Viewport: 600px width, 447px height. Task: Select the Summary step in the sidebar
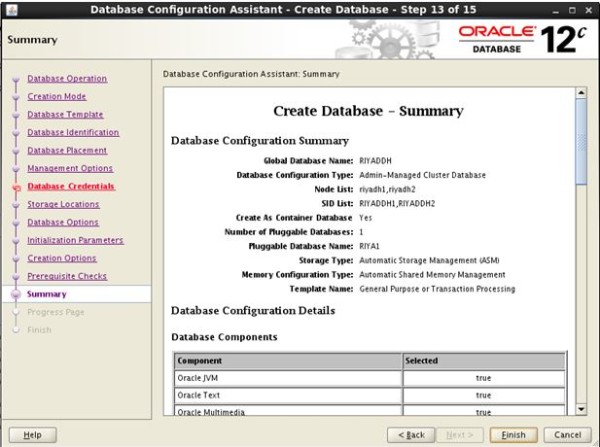47,294
